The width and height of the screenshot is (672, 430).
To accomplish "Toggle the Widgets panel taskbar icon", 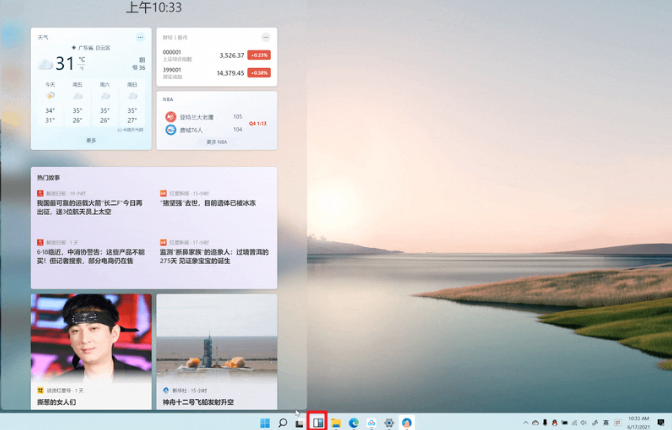I will point(318,423).
